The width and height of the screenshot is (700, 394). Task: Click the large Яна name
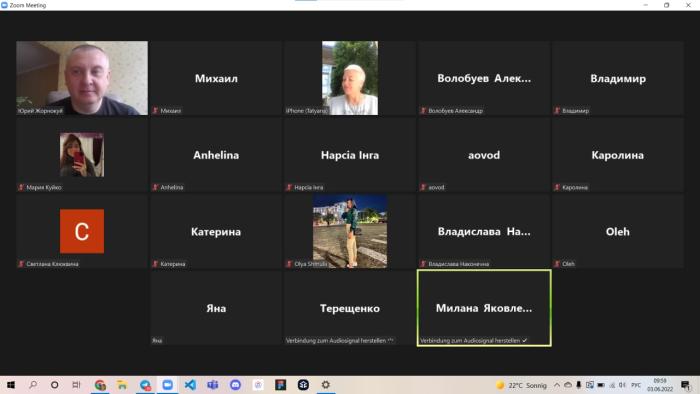coord(216,308)
